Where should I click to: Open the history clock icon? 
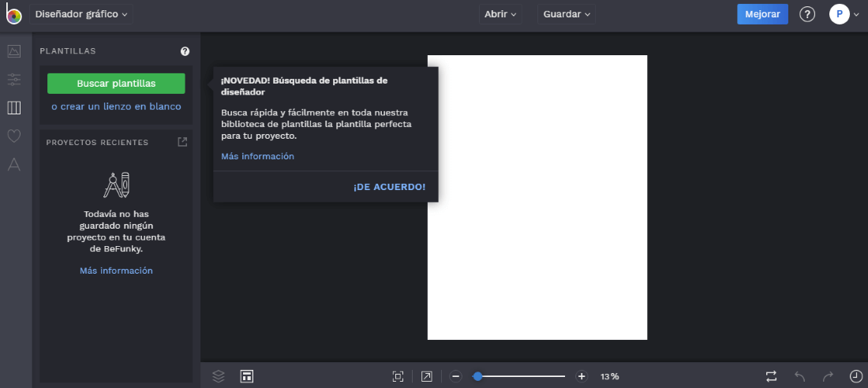(855, 376)
